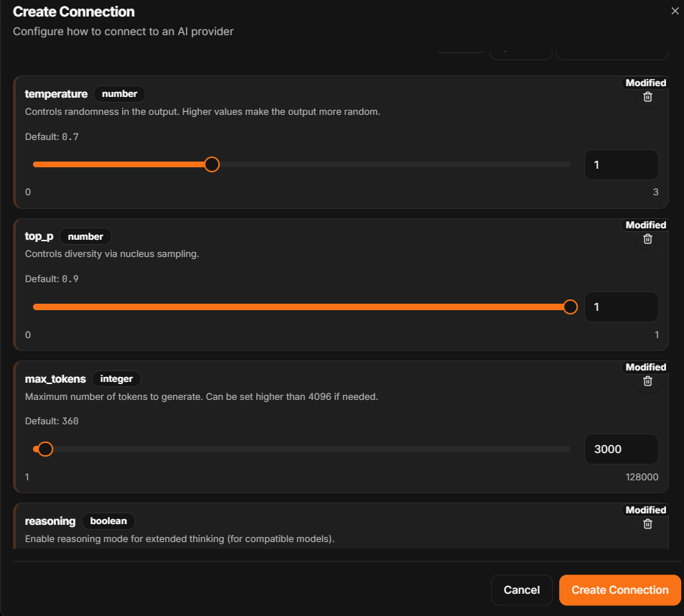The image size is (684, 616).
Task: Click the temperature slider handle
Action: pyautogui.click(x=212, y=164)
